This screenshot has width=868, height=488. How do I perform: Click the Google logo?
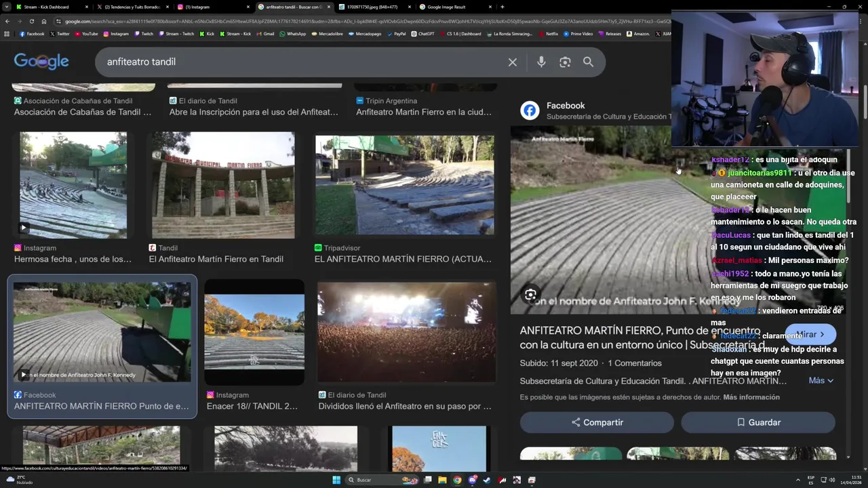[x=41, y=62]
